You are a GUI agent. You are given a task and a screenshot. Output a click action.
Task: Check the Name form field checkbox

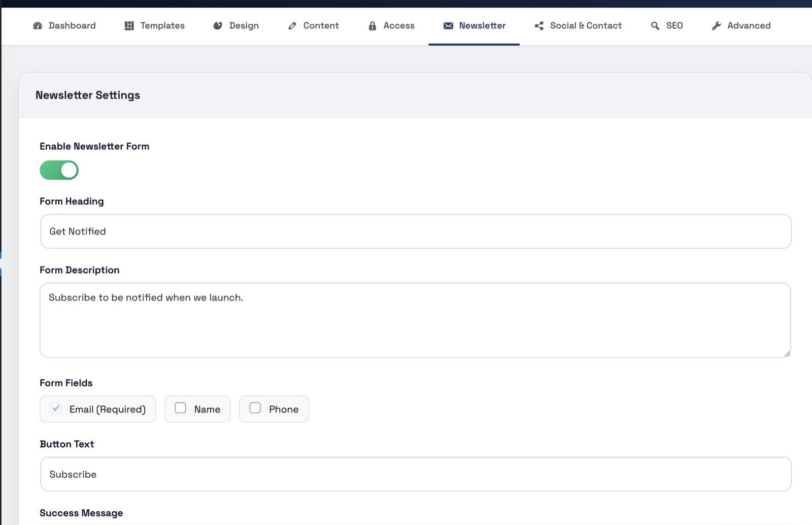pyautogui.click(x=180, y=408)
